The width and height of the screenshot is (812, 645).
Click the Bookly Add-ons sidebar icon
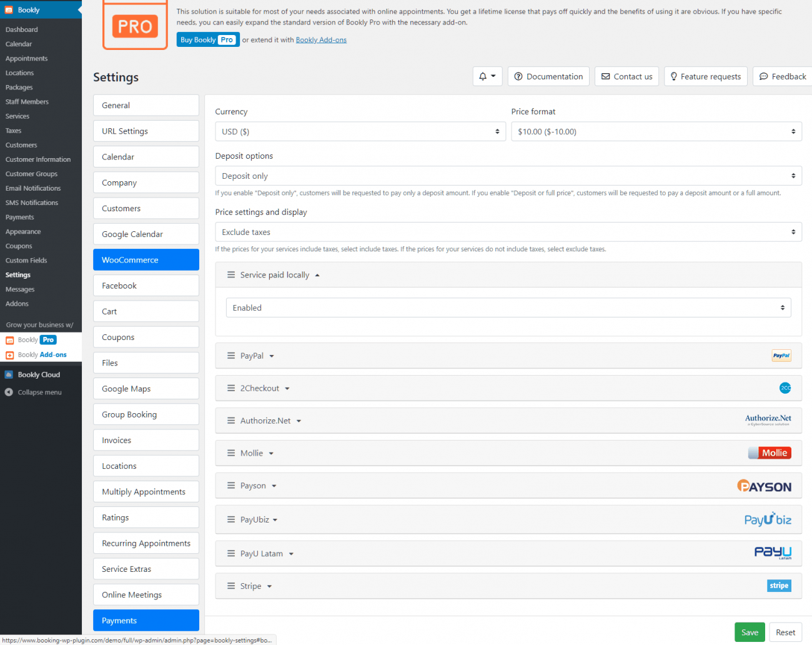(9, 355)
